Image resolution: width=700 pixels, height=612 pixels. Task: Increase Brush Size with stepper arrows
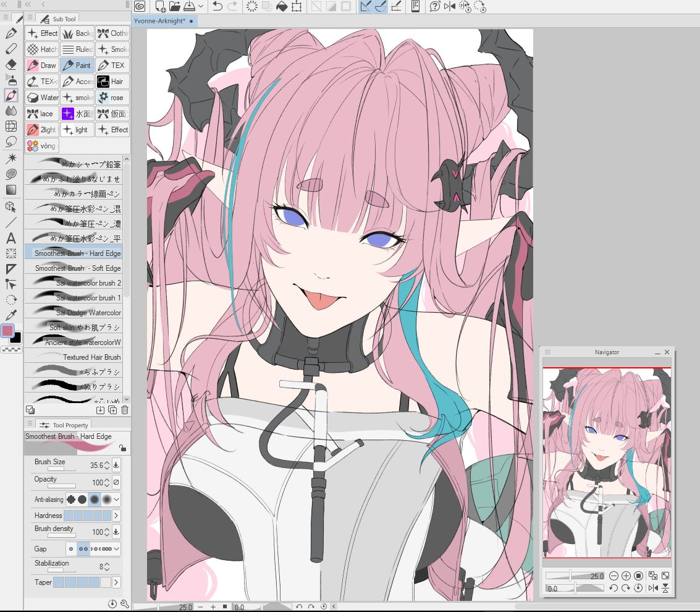107,463
